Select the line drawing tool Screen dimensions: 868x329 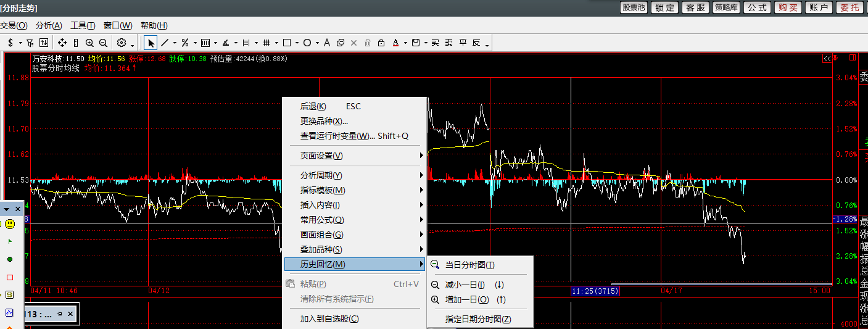165,43
